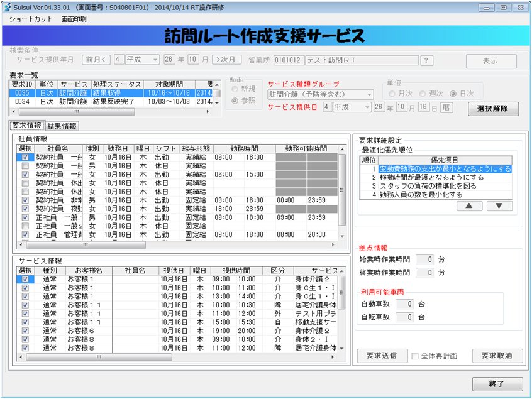Open the 平成 era dropdown in search conditions

pyautogui.click(x=155, y=60)
